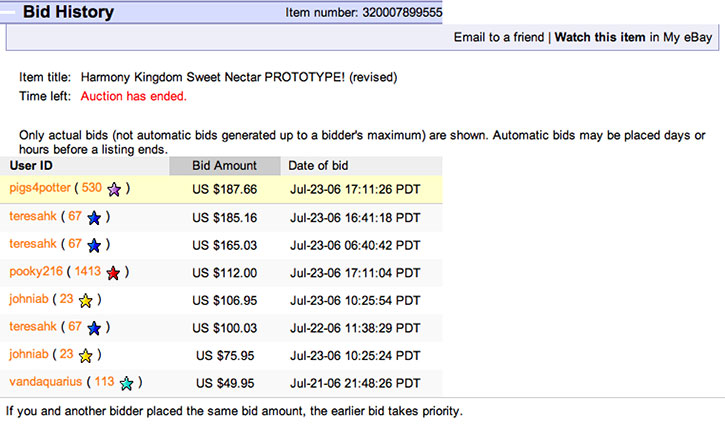This screenshot has width=725, height=428.
Task: Click the yellow star in the $106.95 row
Action: pyautogui.click(x=86, y=301)
